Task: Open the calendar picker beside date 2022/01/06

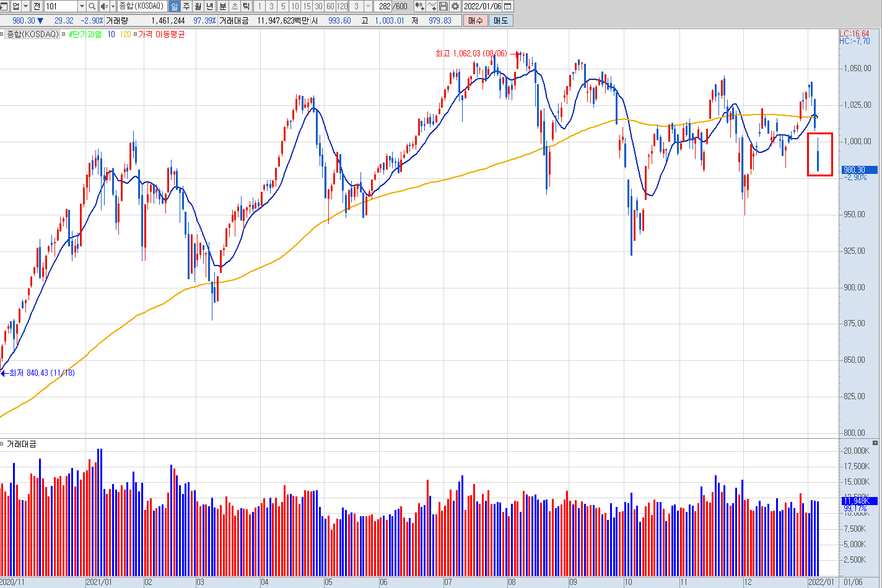Action: [x=508, y=6]
